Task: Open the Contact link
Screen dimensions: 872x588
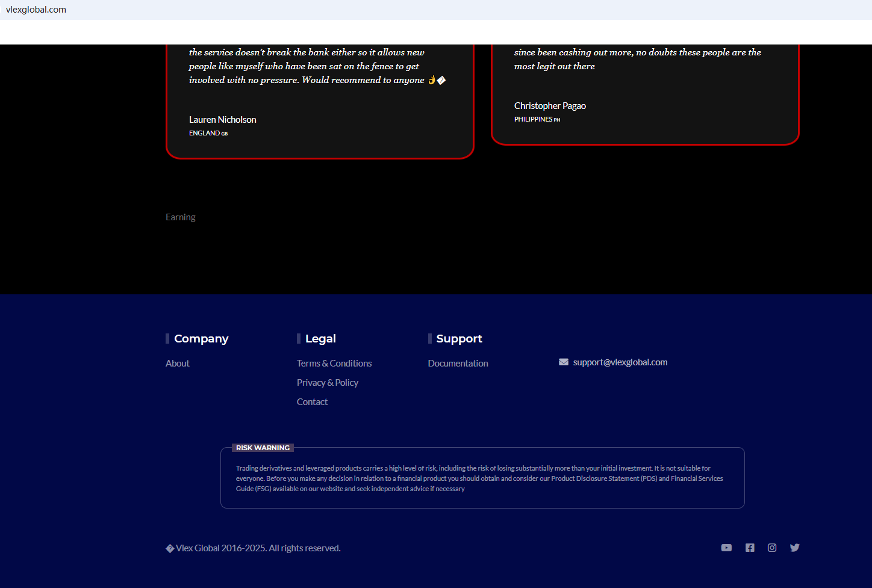Action: click(x=312, y=402)
